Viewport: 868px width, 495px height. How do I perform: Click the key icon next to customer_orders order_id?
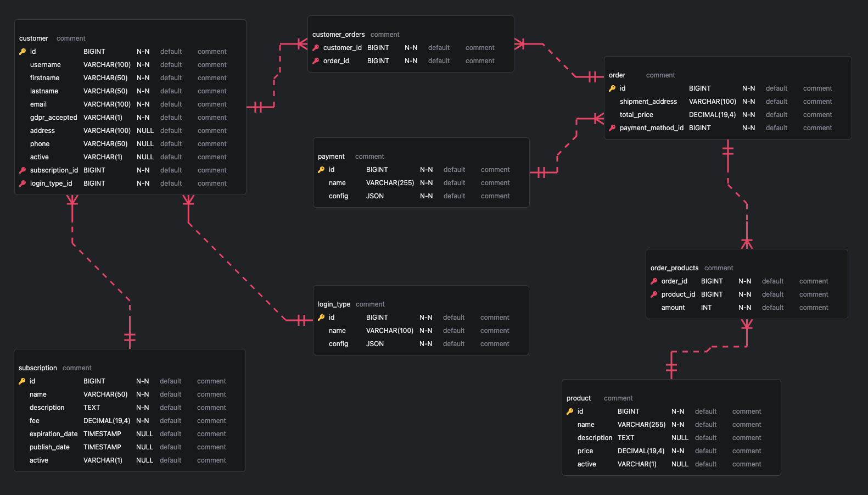click(x=316, y=61)
